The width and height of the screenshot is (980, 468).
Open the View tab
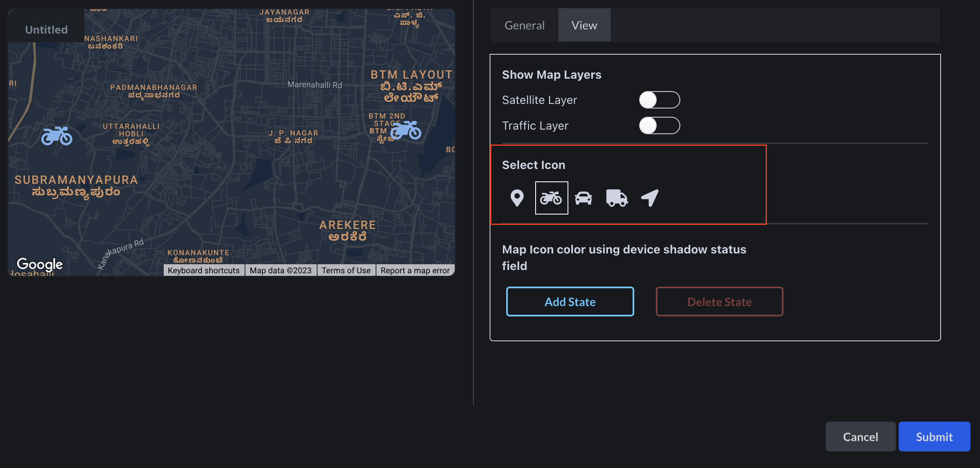pos(584,25)
